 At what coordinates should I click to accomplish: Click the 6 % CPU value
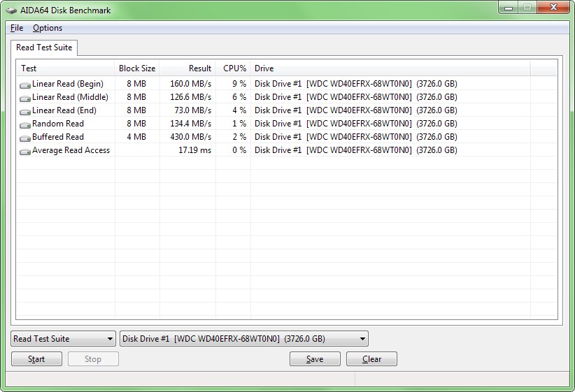(x=239, y=97)
